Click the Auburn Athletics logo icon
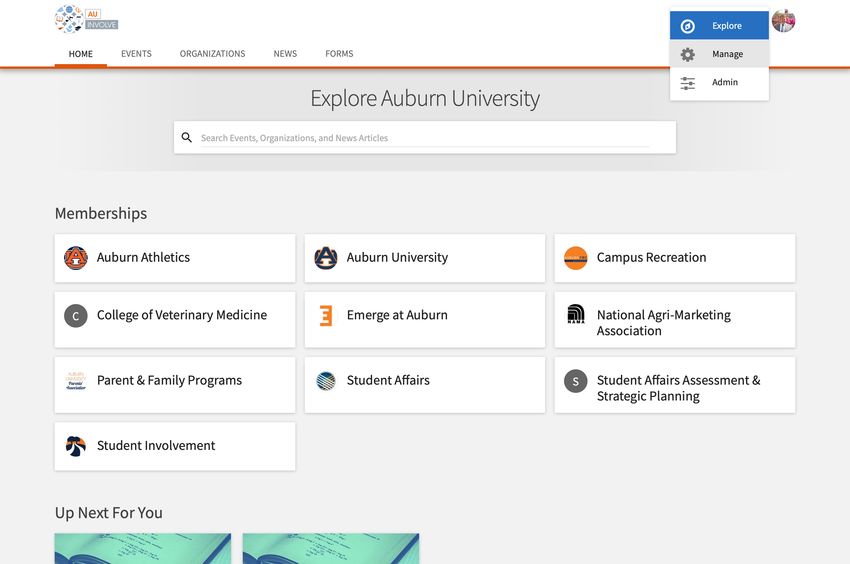 pyautogui.click(x=76, y=258)
